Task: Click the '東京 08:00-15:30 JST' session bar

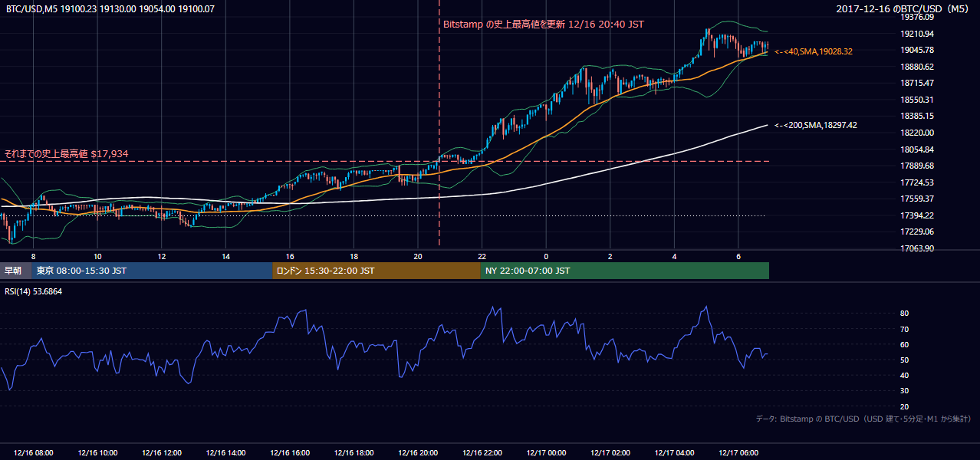Action: 153,271
